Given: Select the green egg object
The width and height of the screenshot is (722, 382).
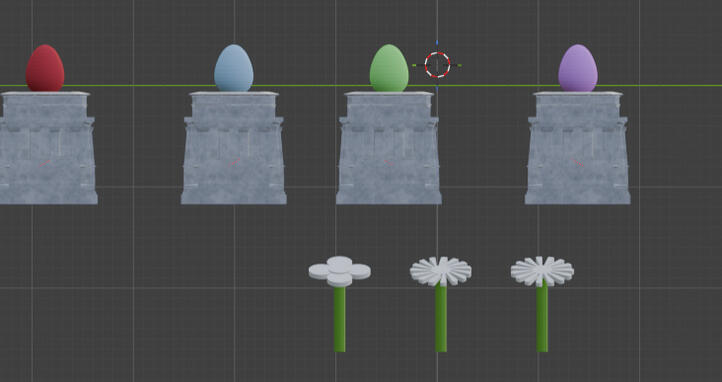Looking at the screenshot, I should pos(389,68).
